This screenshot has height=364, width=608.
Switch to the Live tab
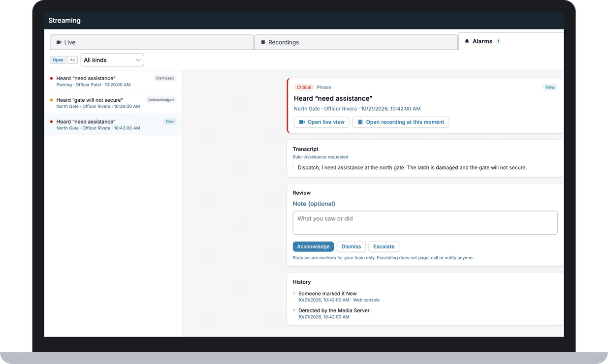152,42
